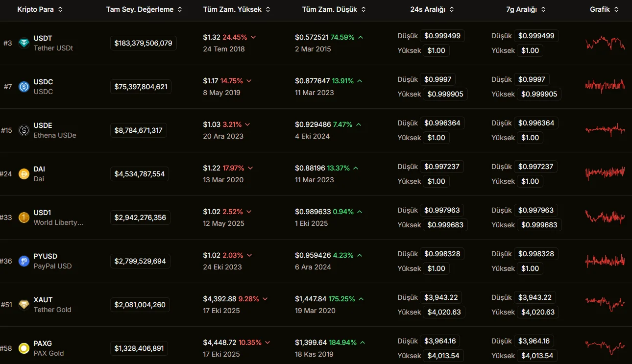Click the PAX Gold coin icon
The image size is (632, 364).
(x=24, y=348)
